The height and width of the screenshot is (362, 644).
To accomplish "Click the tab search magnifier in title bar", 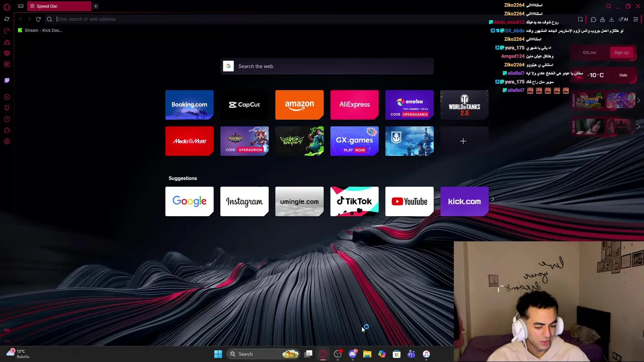I will [608, 6].
